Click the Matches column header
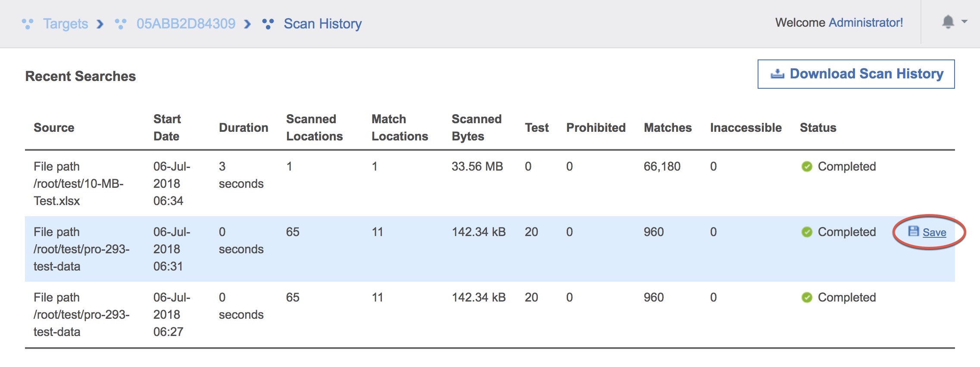 (668, 128)
